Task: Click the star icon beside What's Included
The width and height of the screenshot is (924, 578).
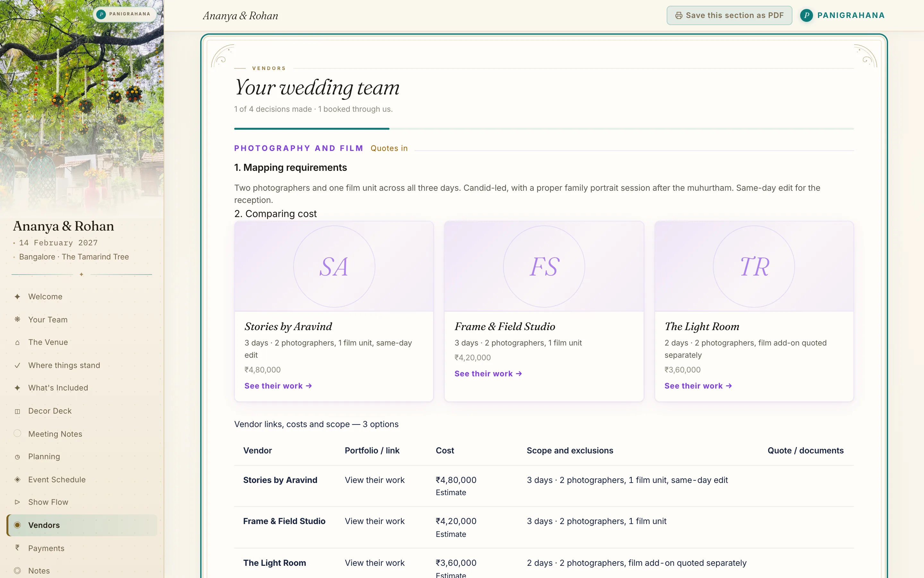Action: point(17,388)
